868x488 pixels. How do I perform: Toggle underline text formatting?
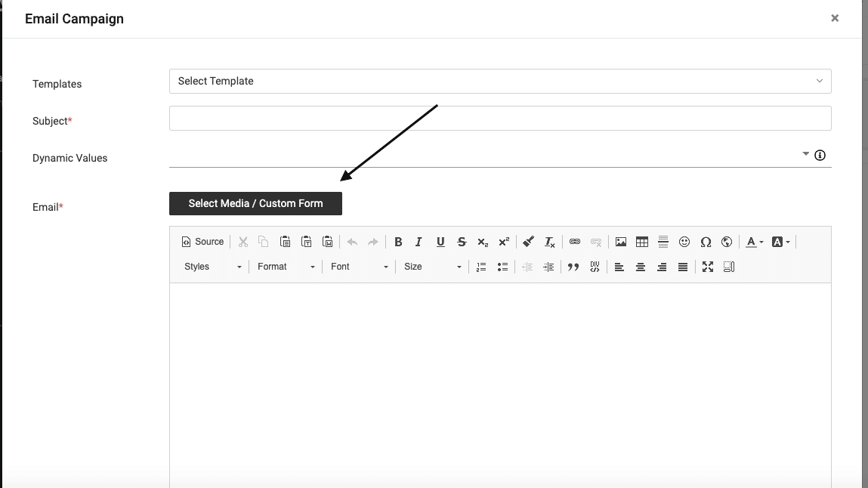(440, 242)
